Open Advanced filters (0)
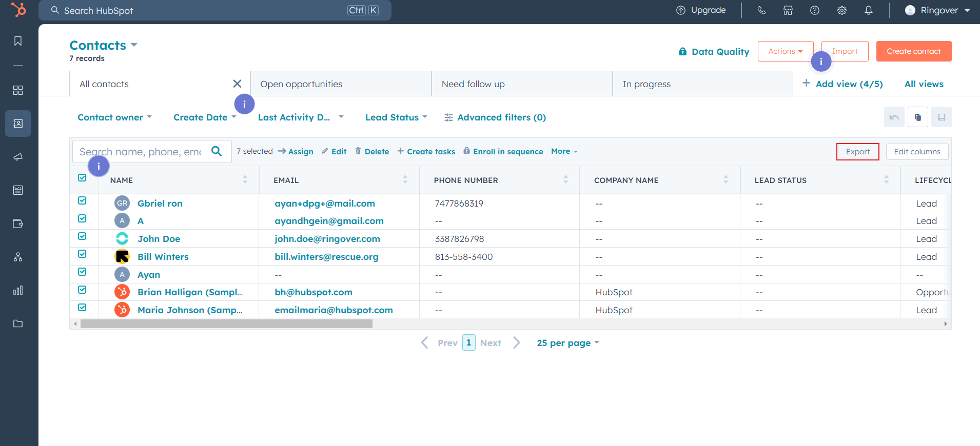This screenshot has width=980, height=446. 495,117
